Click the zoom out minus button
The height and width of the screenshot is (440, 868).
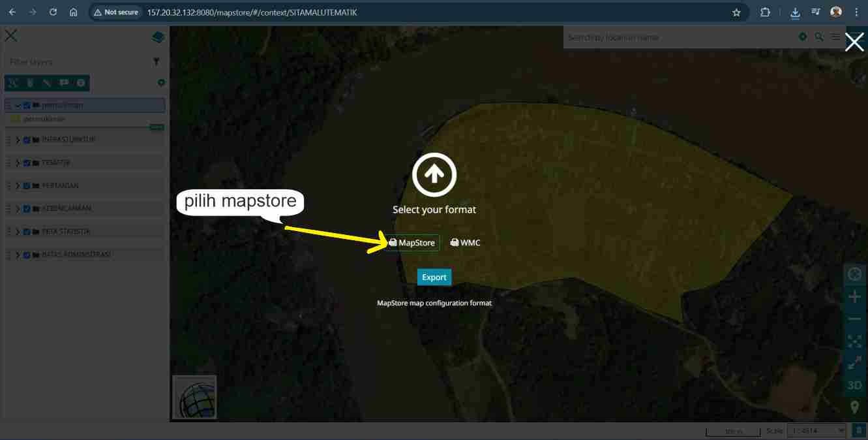click(854, 319)
